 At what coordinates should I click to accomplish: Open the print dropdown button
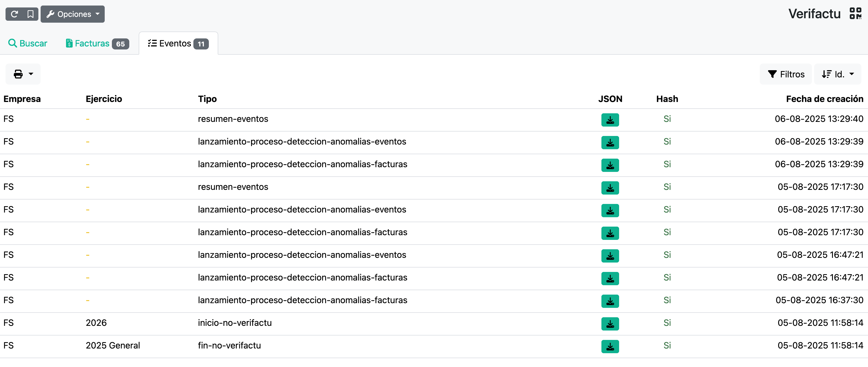tap(23, 74)
